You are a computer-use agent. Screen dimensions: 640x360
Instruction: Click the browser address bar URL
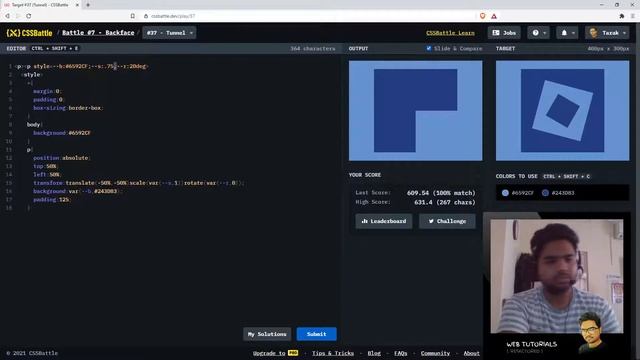pos(173,16)
